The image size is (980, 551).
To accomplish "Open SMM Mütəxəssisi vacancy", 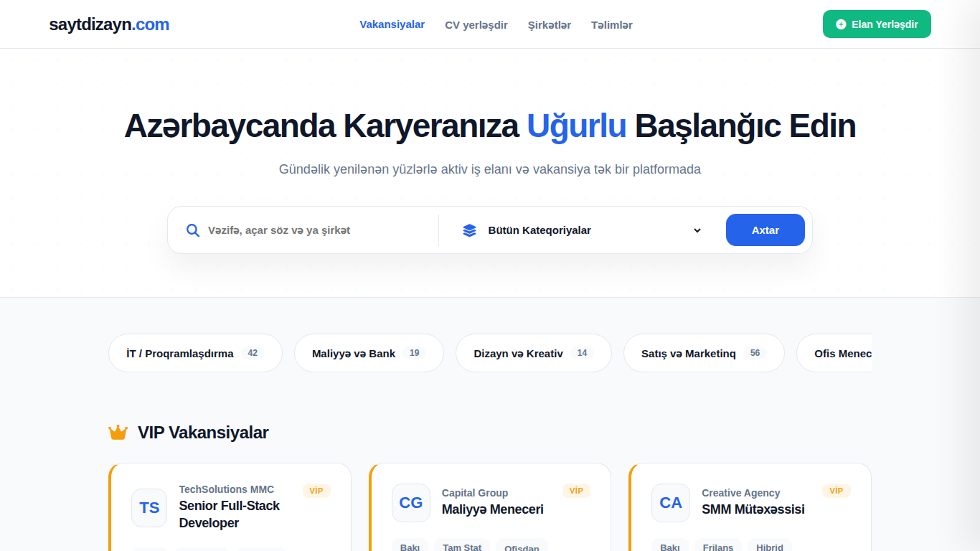I will click(x=753, y=509).
